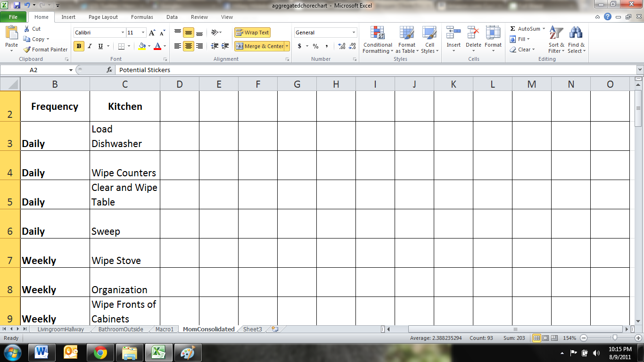Screen dimensions: 644x362
Task: Toggle italic formatting
Action: coord(89,46)
